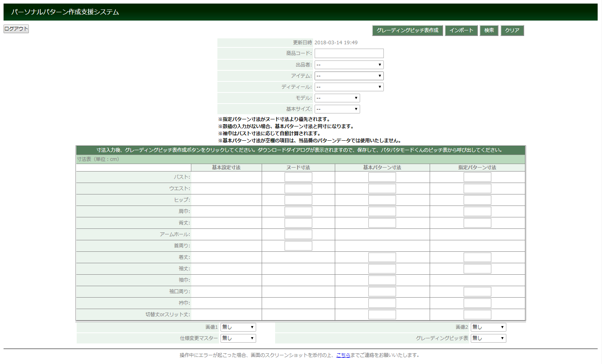Focus the 商品コード text field
The height and width of the screenshot is (364, 602).
coord(349,53)
